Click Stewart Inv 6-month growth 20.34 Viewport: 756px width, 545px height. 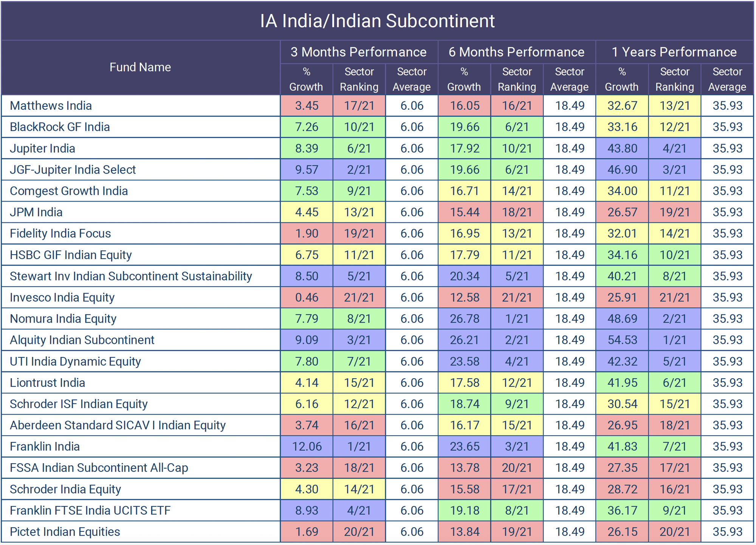coord(465,276)
